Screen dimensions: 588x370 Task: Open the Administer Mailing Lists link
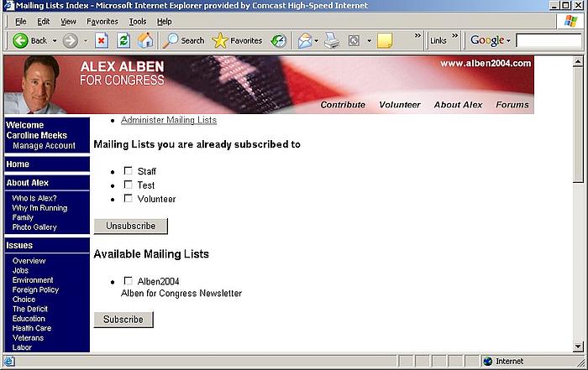pos(169,120)
